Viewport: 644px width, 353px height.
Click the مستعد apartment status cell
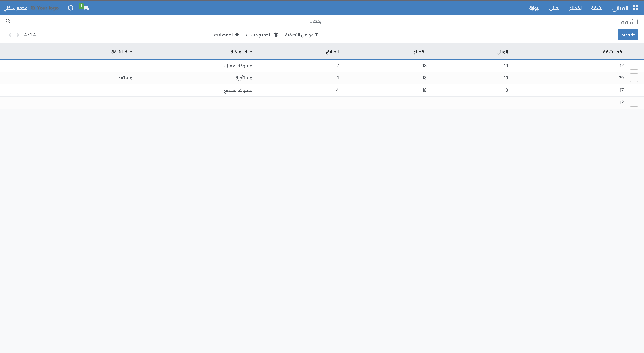coord(125,78)
